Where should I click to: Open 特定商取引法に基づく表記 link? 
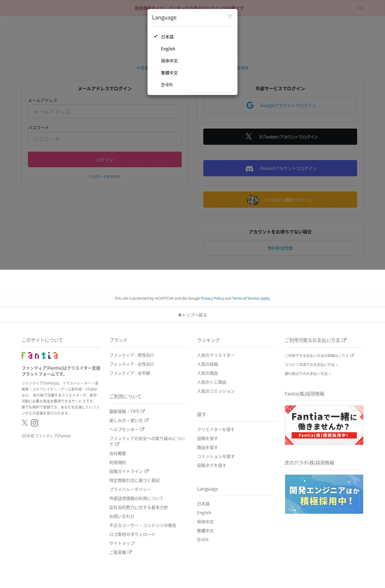coord(135,480)
